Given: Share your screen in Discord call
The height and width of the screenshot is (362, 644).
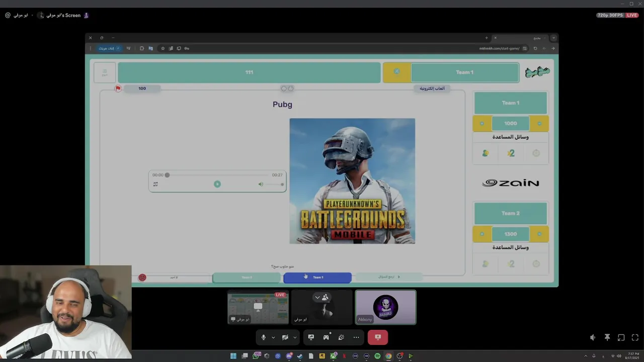Looking at the screenshot, I should 311,337.
